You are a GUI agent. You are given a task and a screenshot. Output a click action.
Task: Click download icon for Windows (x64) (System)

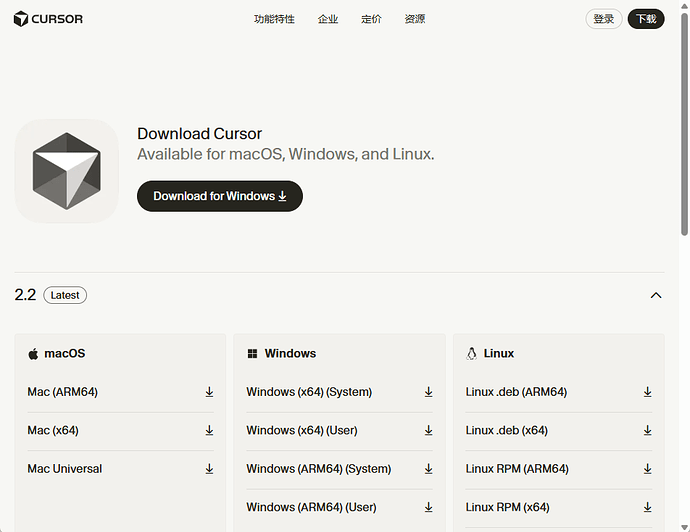tap(428, 392)
